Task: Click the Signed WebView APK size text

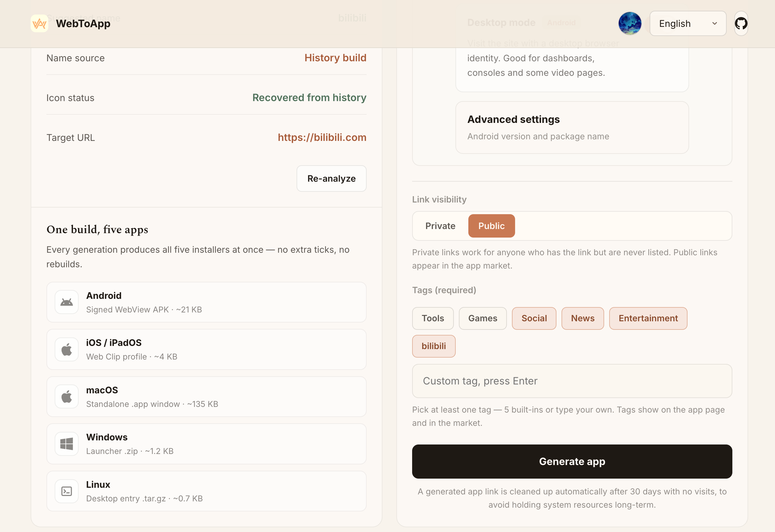Action: point(144,310)
